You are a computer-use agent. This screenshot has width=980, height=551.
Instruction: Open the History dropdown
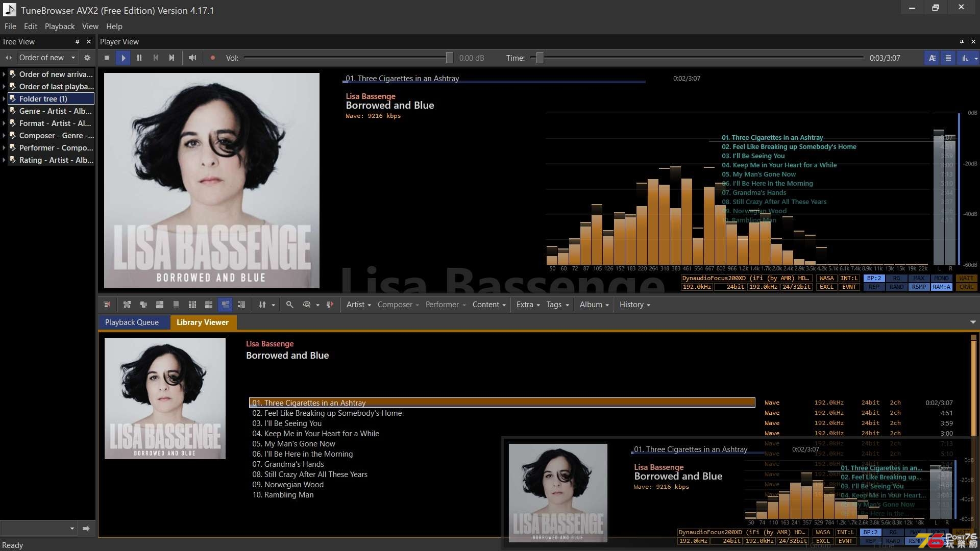pyautogui.click(x=634, y=305)
